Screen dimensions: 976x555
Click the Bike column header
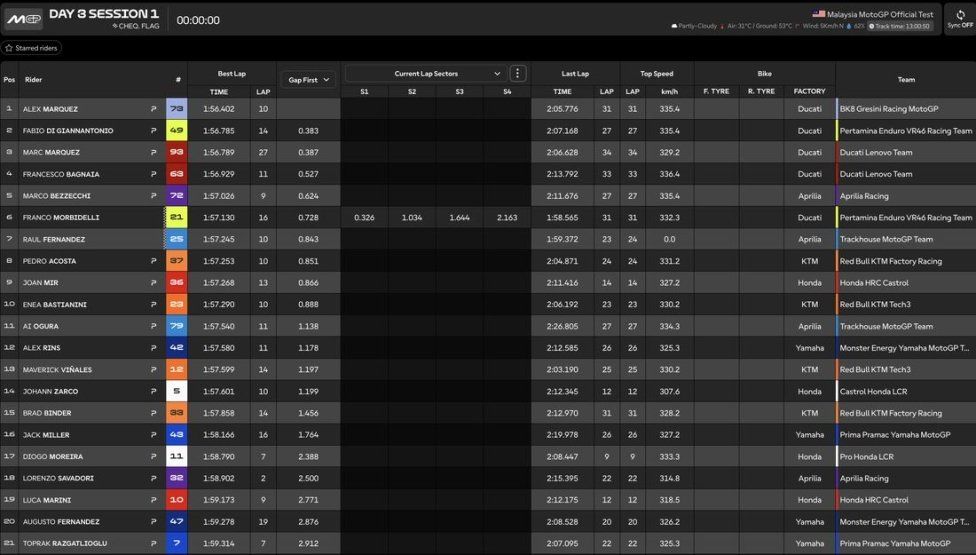[764, 73]
